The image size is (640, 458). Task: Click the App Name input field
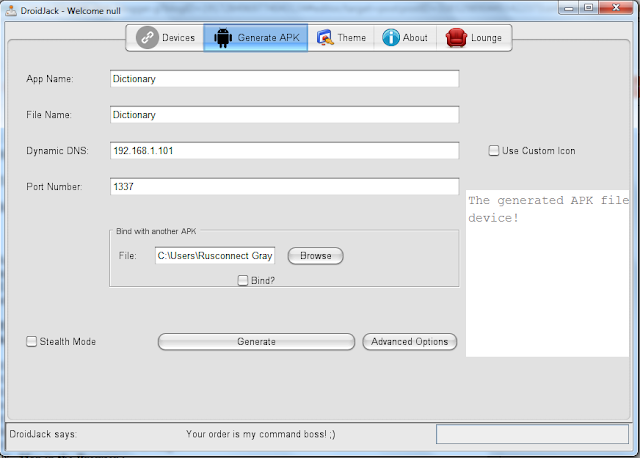[284, 79]
